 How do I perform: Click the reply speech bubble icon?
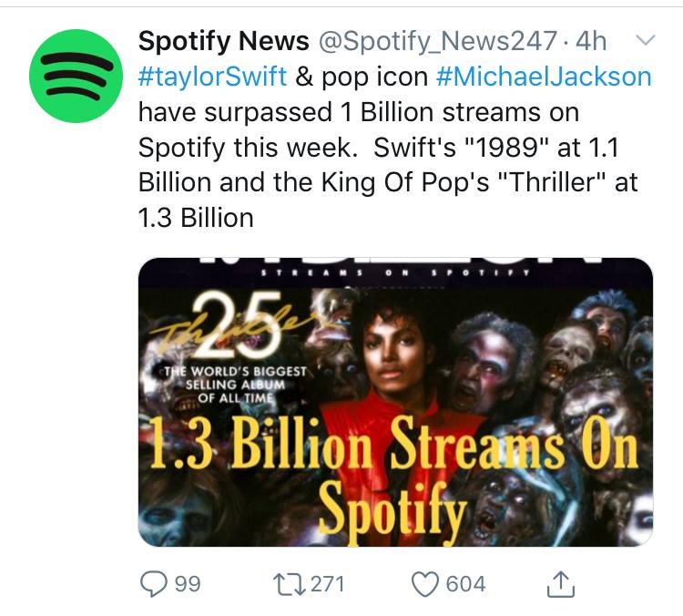[x=154, y=584]
